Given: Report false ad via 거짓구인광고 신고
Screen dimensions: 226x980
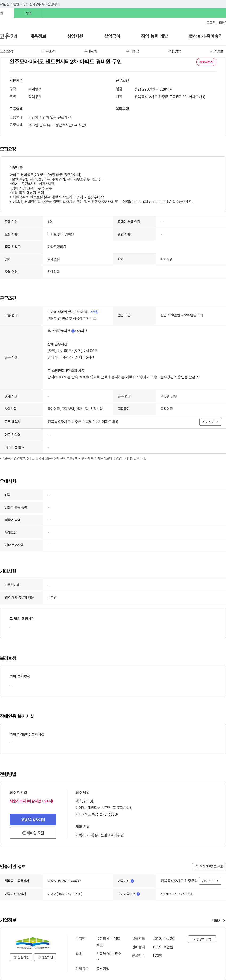Looking at the screenshot, I should click(x=209, y=866).
